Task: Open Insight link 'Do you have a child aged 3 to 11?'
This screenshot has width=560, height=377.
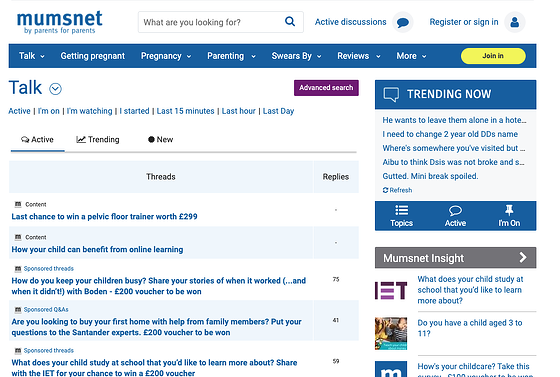Action: (470, 328)
